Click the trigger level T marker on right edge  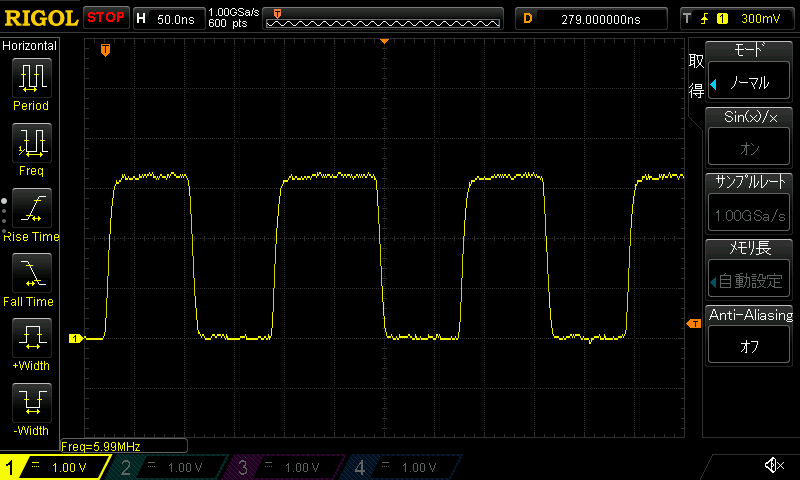pos(694,323)
